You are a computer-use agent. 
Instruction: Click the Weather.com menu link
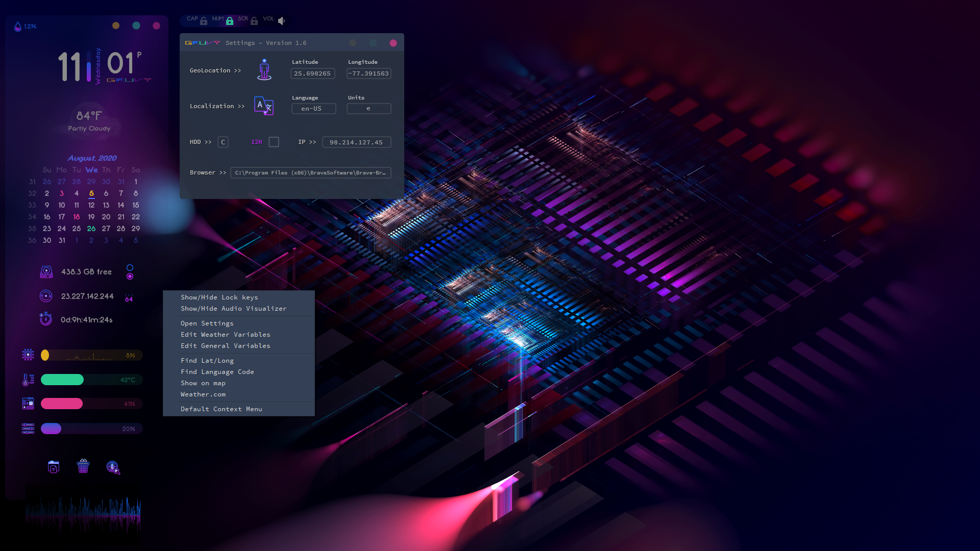point(203,394)
